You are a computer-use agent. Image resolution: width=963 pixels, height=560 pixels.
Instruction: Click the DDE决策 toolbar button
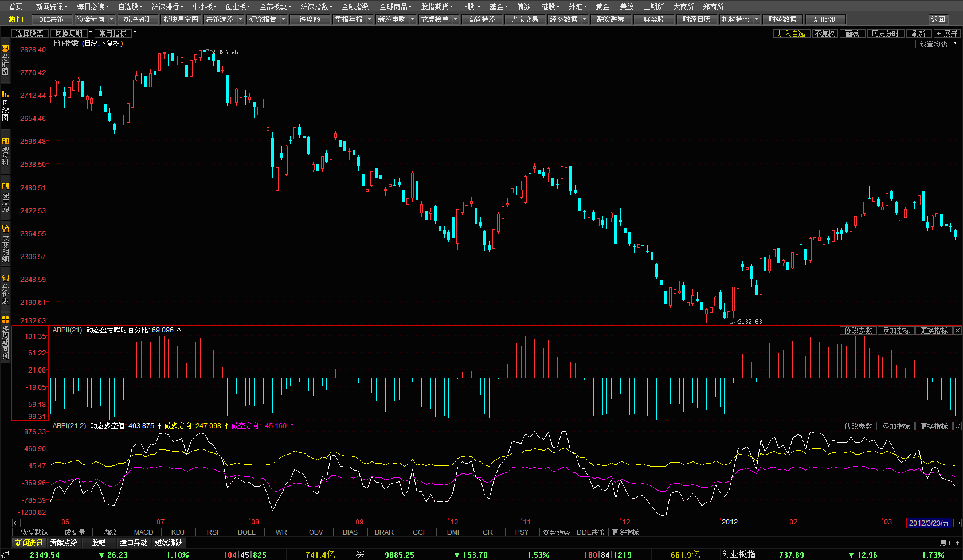[x=52, y=19]
